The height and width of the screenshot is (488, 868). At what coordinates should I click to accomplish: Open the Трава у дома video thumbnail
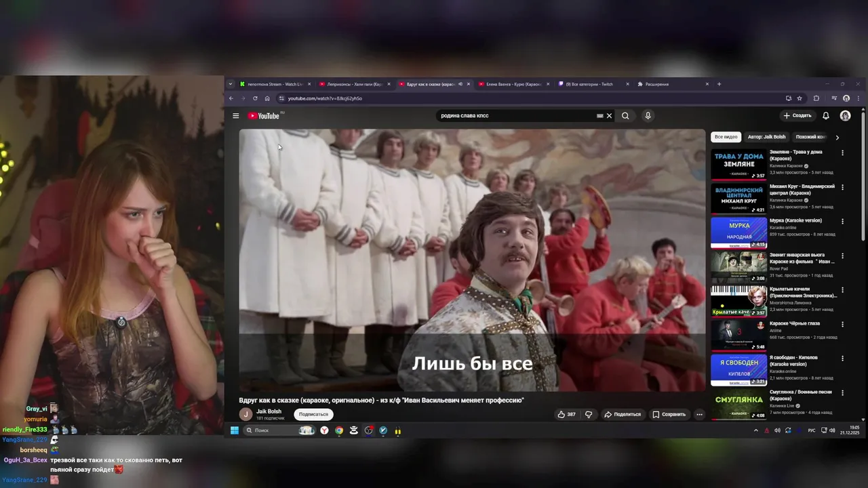(738, 164)
